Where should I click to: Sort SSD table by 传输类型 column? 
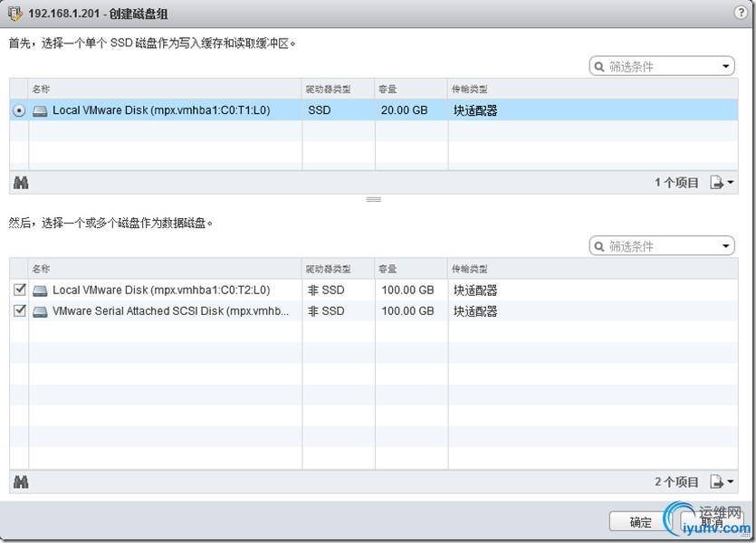tap(593, 89)
